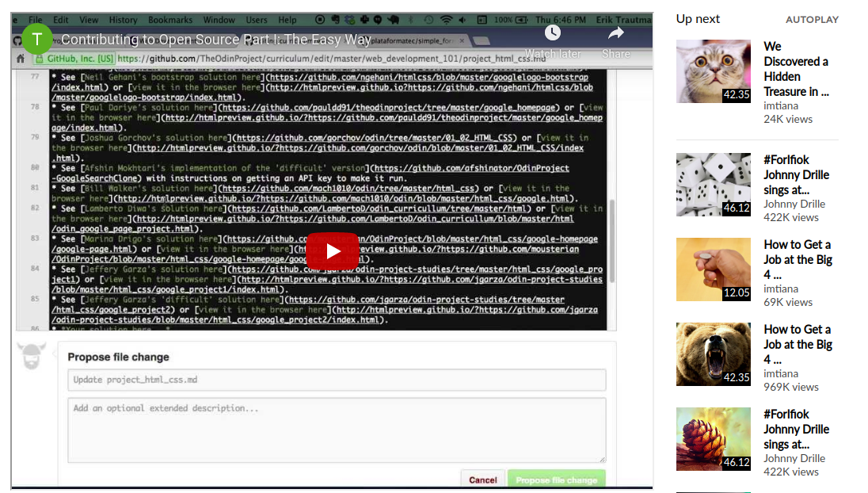Click the browser home icon beside the address bar
Viewport: 868px width, 493px height.
coord(21,58)
